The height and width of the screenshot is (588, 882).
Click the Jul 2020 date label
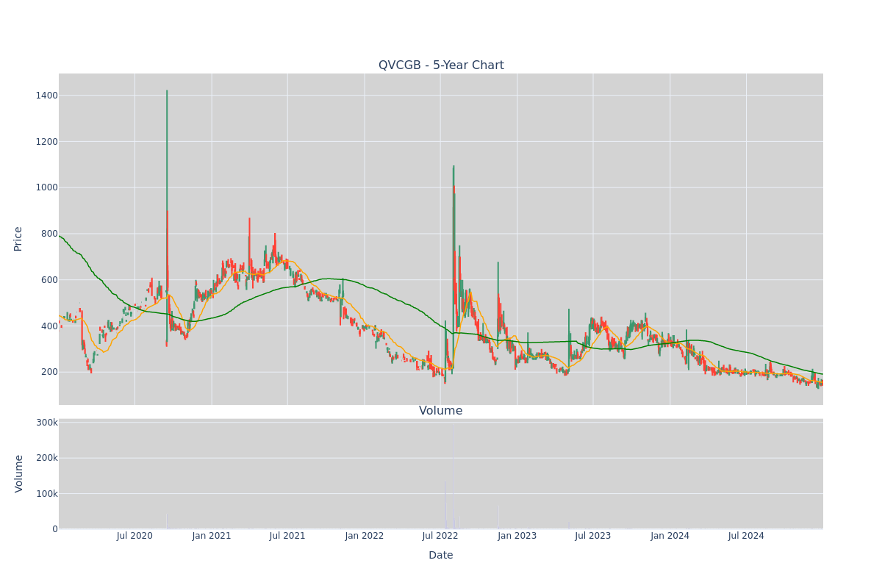[135, 536]
